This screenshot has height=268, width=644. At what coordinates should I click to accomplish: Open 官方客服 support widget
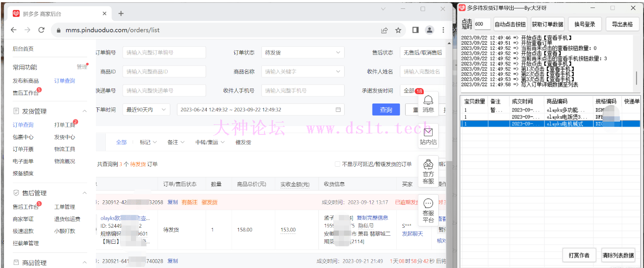pyautogui.click(x=428, y=171)
